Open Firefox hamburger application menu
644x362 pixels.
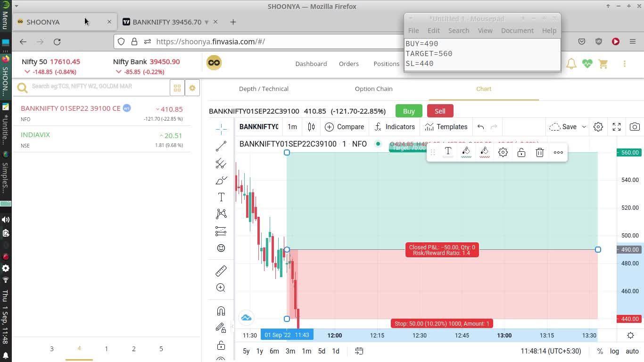point(633,41)
